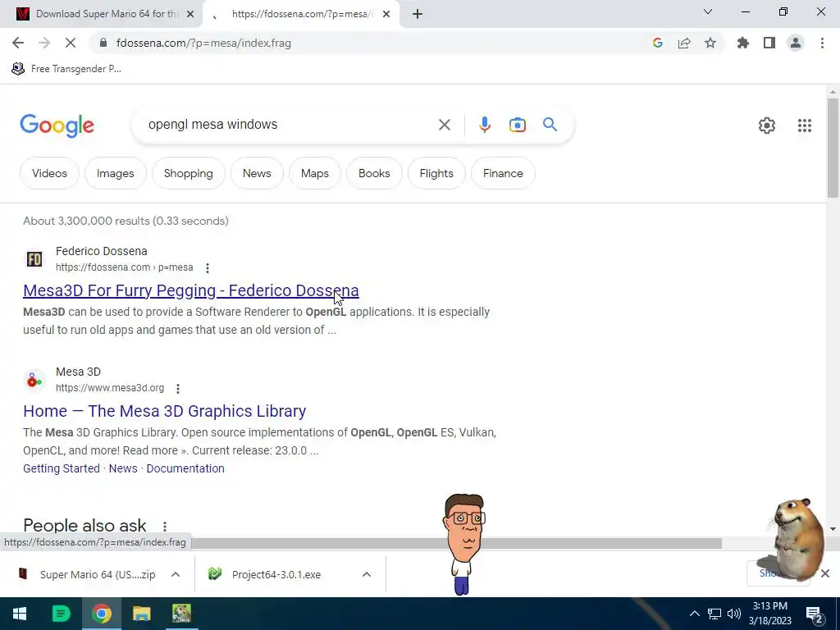The height and width of the screenshot is (630, 840).
Task: Toggle the side panel icon
Action: click(x=769, y=43)
